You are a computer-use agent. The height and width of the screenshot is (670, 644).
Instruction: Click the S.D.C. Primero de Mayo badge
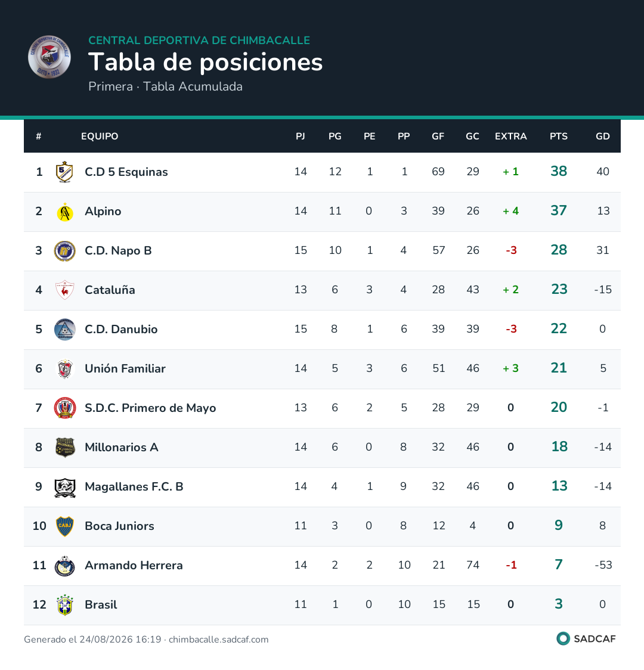[x=64, y=408]
